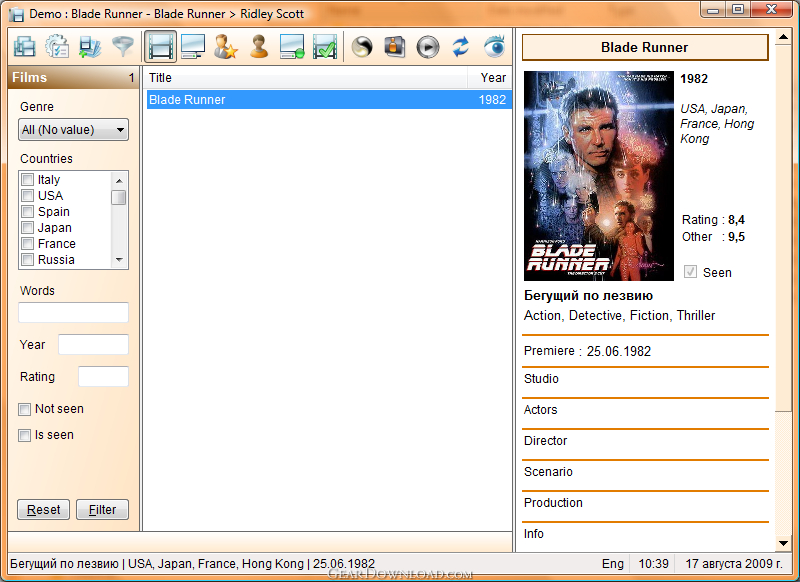Click the Countries list scrollbar thumb
The height and width of the screenshot is (582, 800).
click(119, 197)
